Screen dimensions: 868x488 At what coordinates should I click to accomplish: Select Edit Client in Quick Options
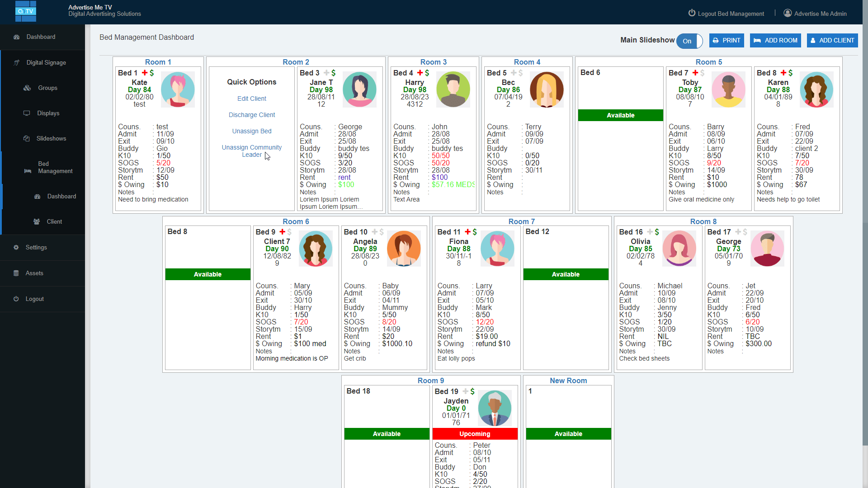(x=251, y=99)
